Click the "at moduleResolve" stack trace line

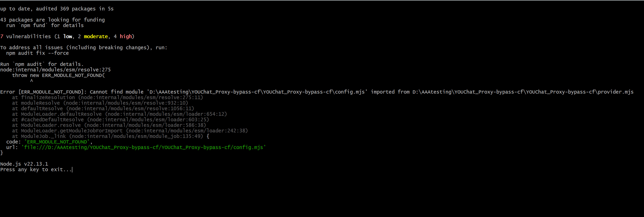click(100, 103)
